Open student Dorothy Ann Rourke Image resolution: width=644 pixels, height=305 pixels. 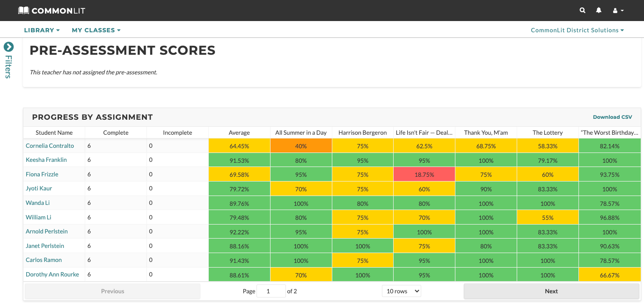[x=52, y=274]
